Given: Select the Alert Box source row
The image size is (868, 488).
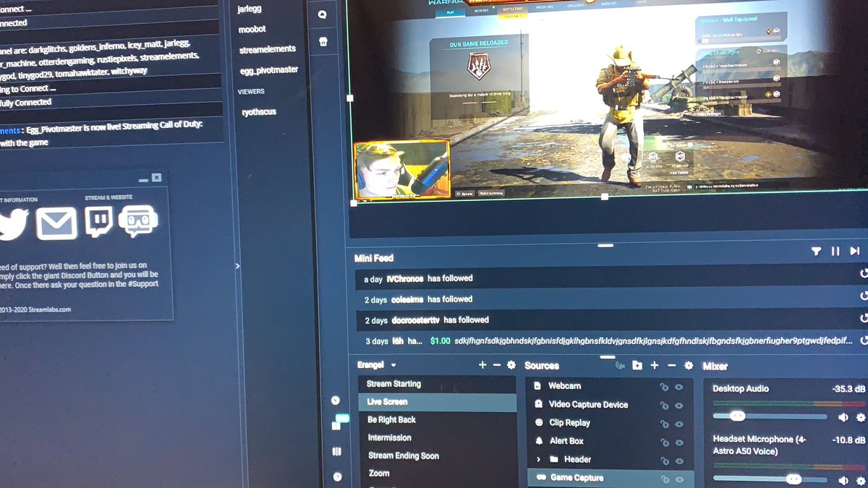Looking at the screenshot, I should 610,441.
